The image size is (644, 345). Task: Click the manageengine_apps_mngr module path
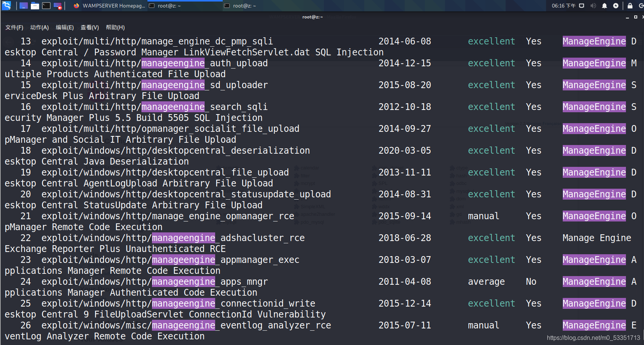(155, 281)
